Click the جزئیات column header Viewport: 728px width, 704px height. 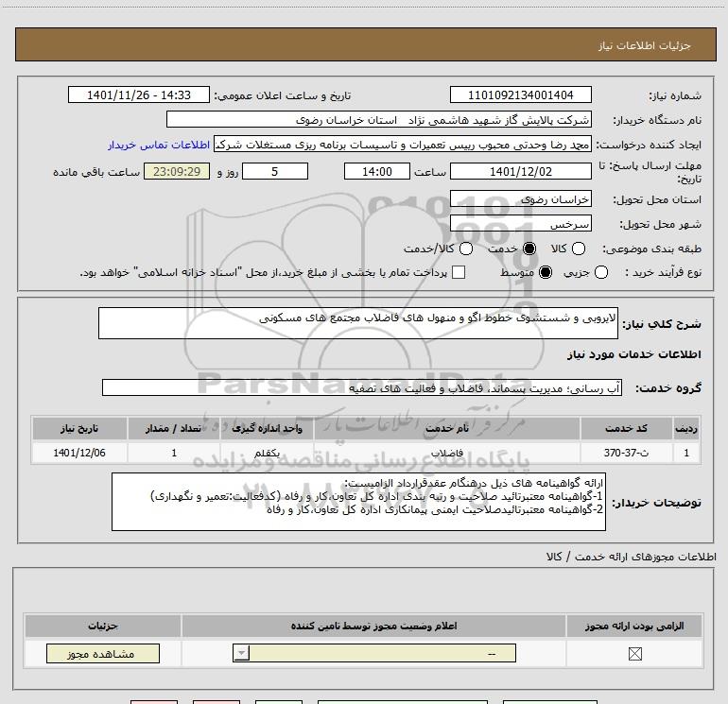(103, 626)
